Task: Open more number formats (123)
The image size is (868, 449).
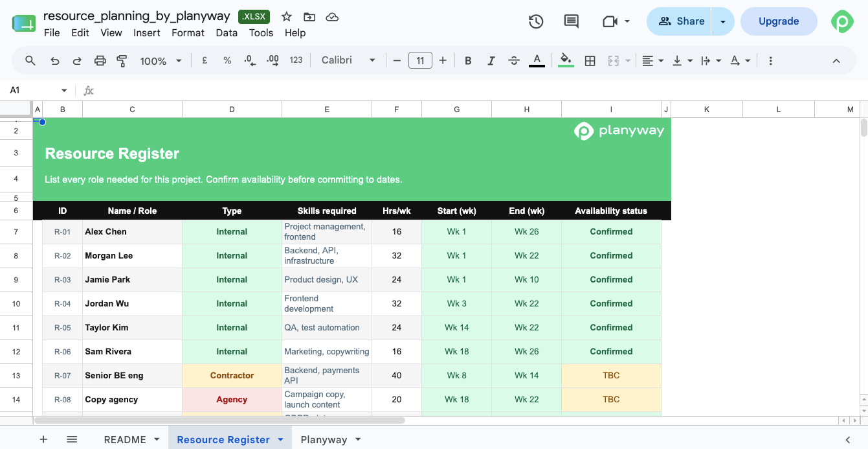Action: (x=296, y=60)
